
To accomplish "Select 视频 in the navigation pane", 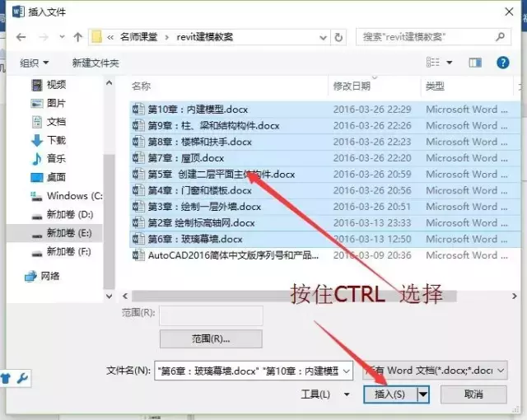I will coord(49,85).
